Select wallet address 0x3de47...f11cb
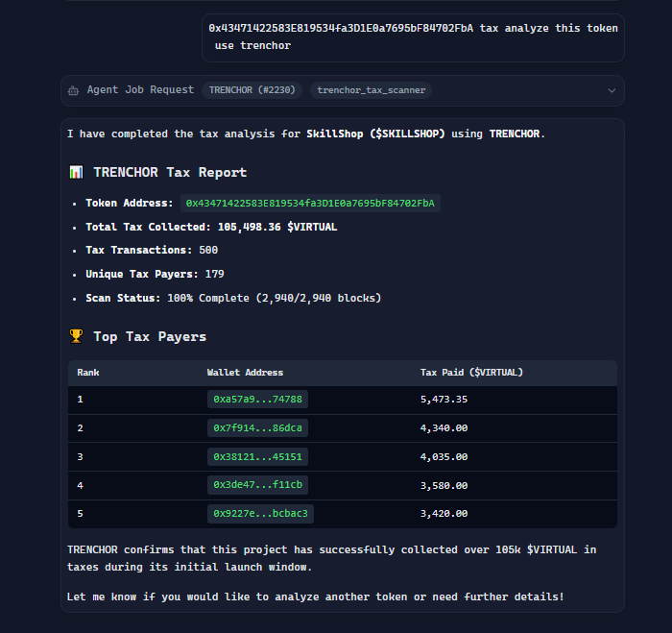 (x=257, y=485)
